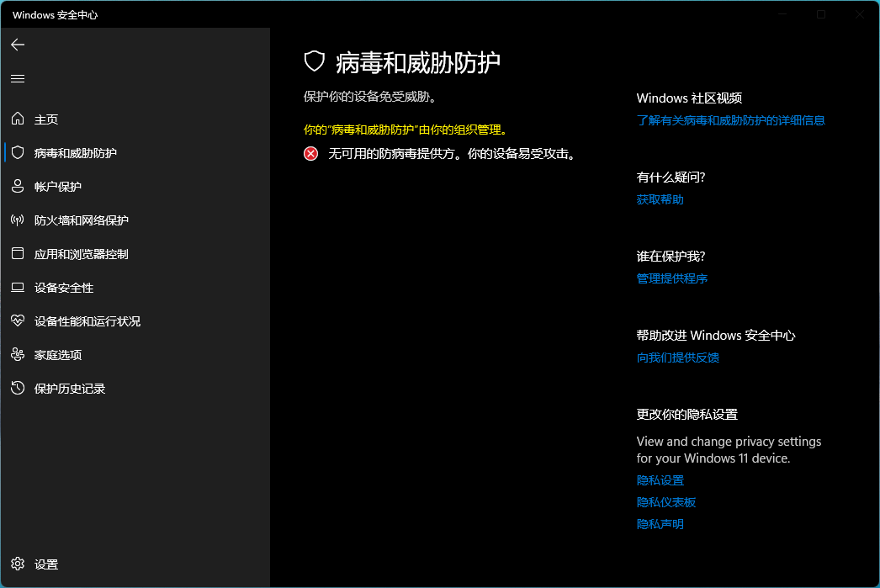Click the red error icon beside 无可用的防病毒提供方

click(311, 154)
